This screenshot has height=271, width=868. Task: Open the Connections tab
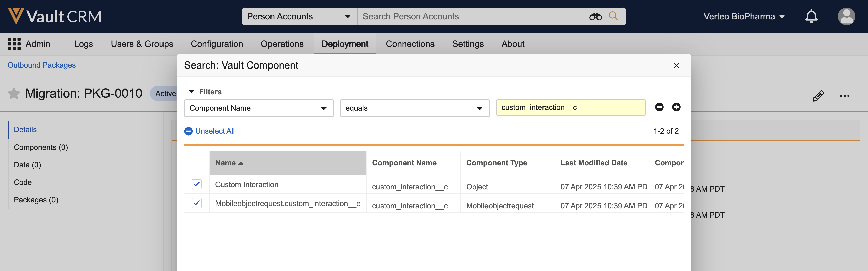point(410,44)
